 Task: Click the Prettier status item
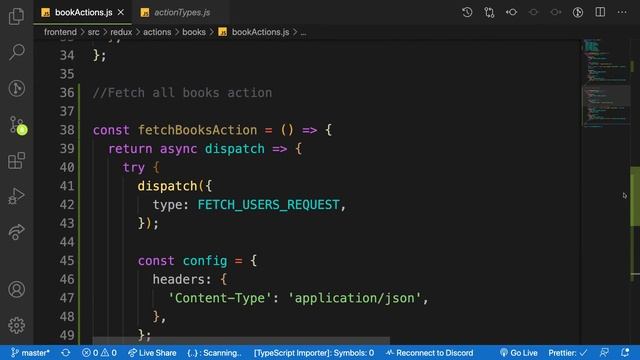coord(568,353)
